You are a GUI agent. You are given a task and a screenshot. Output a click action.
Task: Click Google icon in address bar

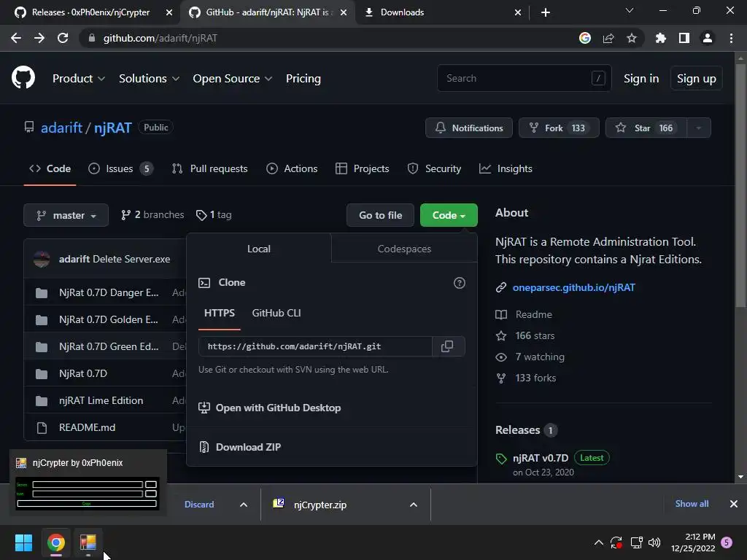(585, 38)
